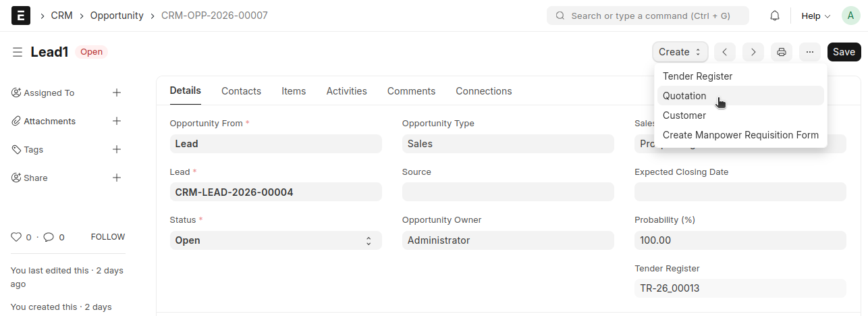
Task: Go to previous opportunity record
Action: click(x=724, y=52)
